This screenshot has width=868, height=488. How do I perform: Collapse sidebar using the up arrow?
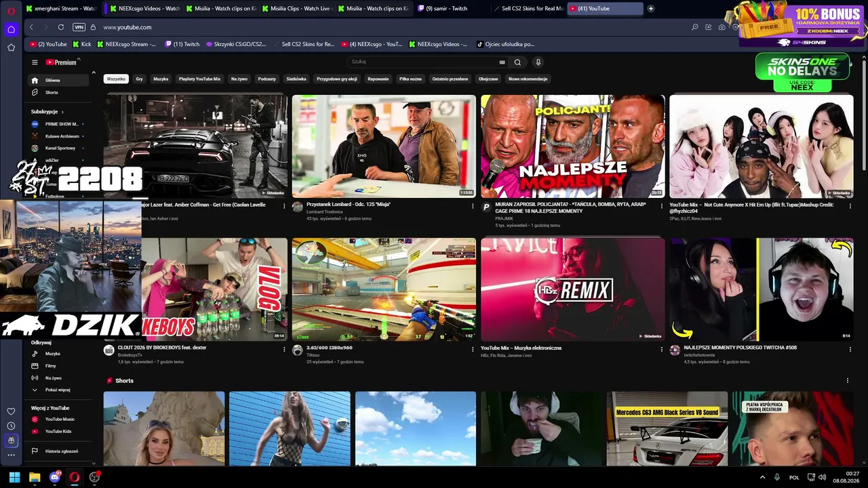[x=94, y=73]
